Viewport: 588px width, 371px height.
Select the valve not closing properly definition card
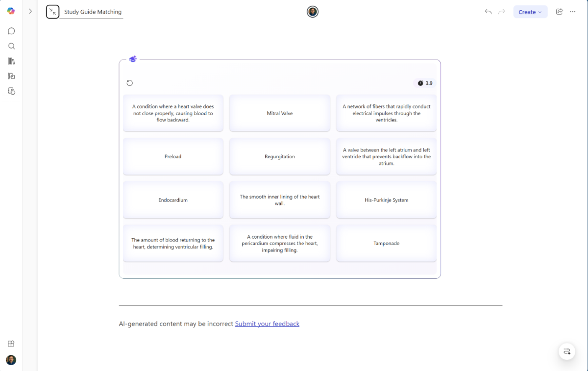coord(173,113)
